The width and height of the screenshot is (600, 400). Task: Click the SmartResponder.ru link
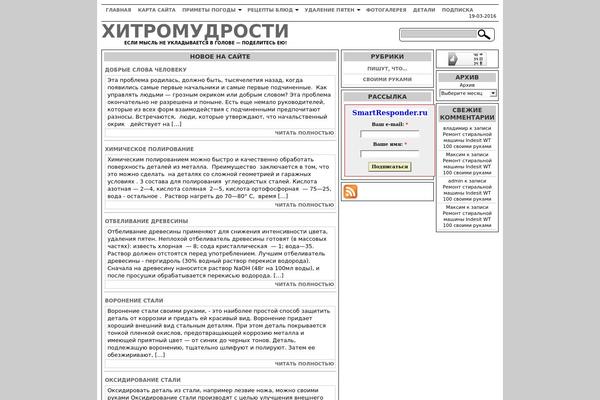390,113
